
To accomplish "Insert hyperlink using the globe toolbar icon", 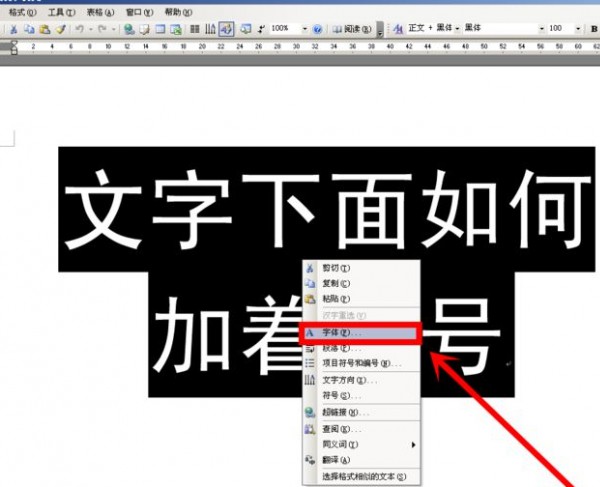I will pyautogui.click(x=129, y=29).
